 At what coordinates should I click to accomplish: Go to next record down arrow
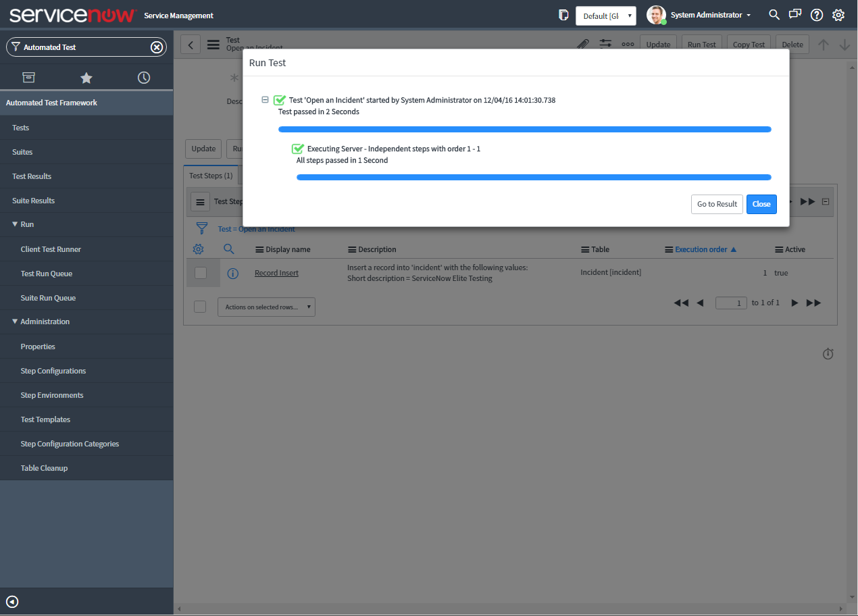844,45
